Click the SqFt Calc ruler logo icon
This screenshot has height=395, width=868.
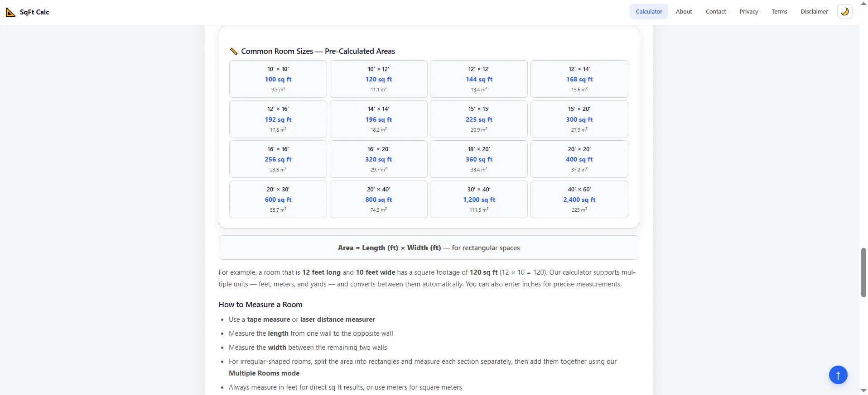(x=10, y=12)
